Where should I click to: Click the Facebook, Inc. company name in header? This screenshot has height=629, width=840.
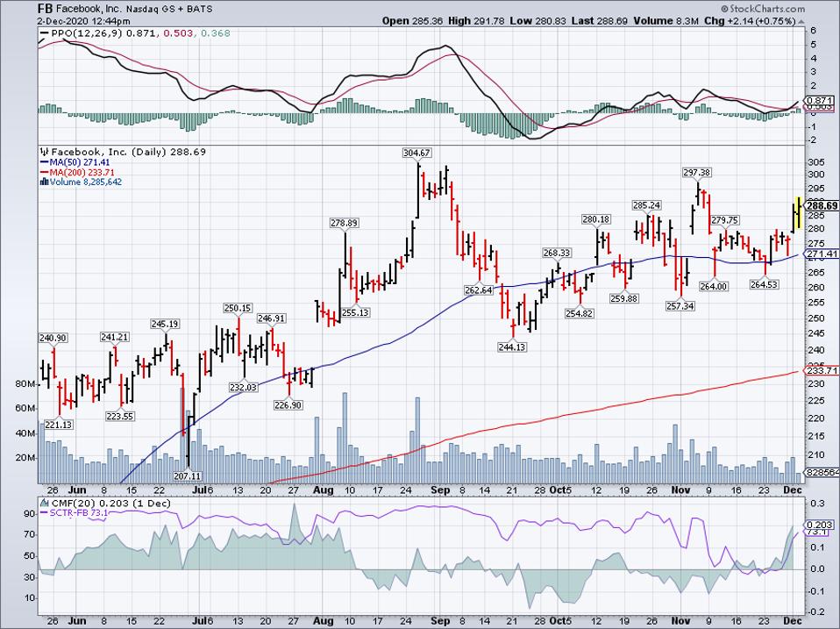89,9
